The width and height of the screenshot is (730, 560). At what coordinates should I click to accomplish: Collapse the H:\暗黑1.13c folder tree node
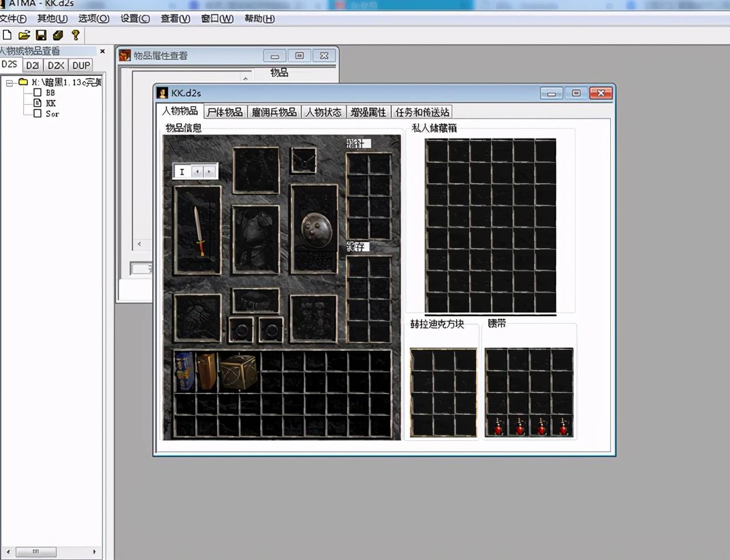point(9,83)
